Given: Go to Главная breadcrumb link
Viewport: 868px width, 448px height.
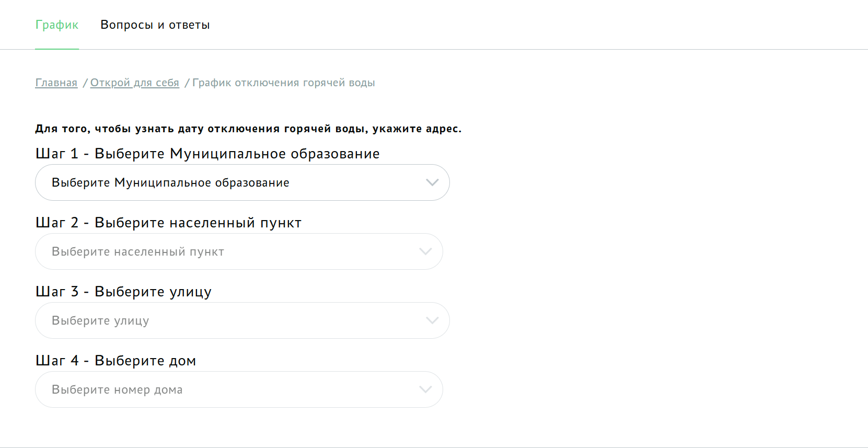Looking at the screenshot, I should pyautogui.click(x=56, y=83).
